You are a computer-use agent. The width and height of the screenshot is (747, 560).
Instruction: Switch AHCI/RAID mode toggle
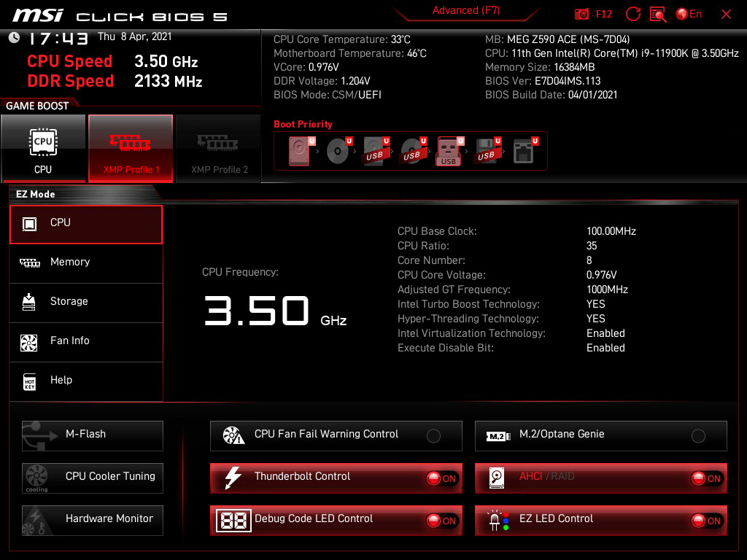coord(707,478)
